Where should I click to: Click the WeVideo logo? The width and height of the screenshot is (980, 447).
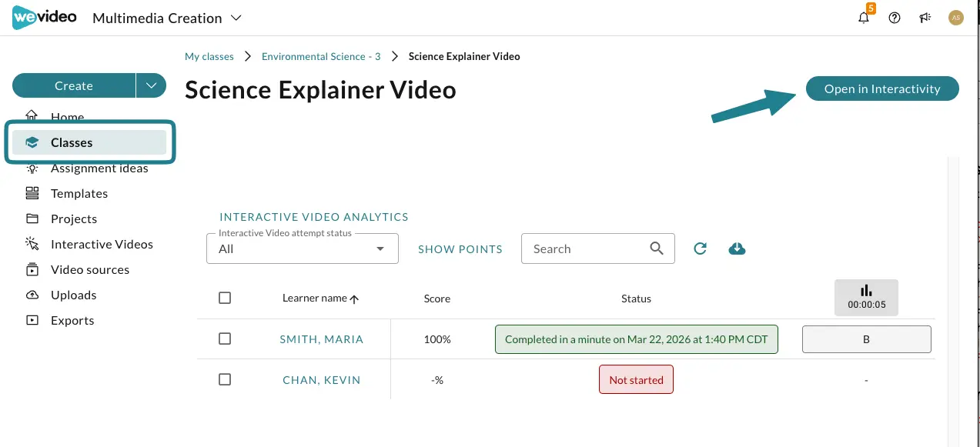[45, 17]
